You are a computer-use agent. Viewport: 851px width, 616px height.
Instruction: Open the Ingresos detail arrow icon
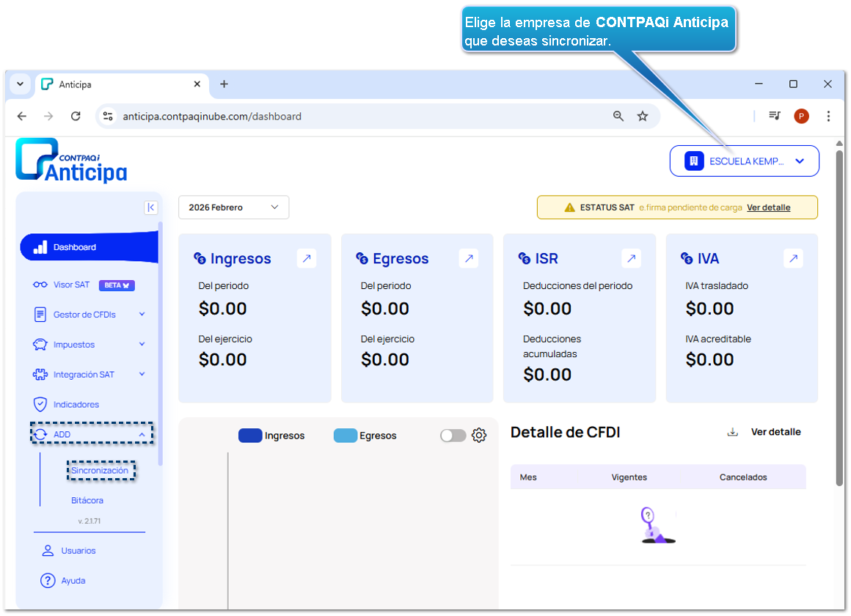coord(307,258)
